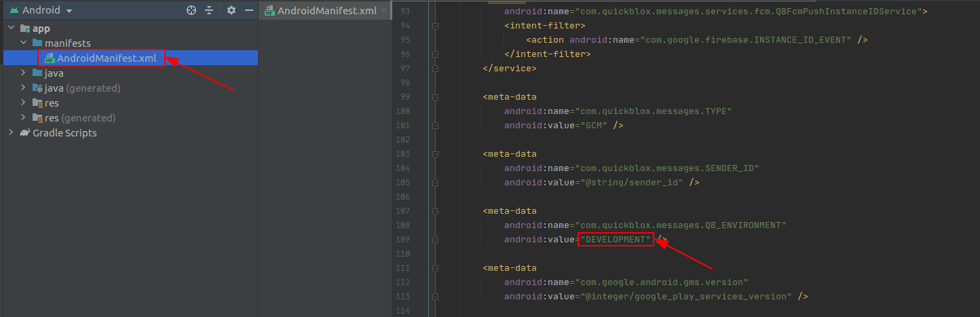Select the java (generated) label
Image resolution: width=980 pixels, height=317 pixels.
tap(82, 88)
